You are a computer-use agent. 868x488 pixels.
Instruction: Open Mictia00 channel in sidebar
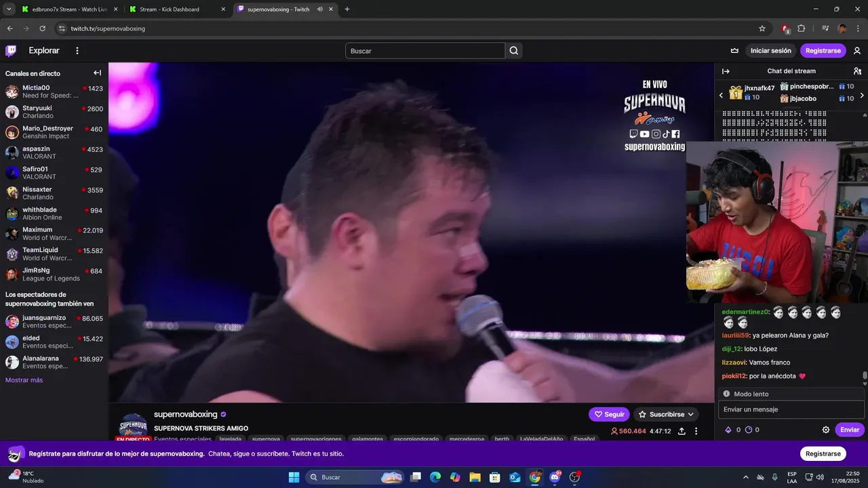(x=54, y=91)
